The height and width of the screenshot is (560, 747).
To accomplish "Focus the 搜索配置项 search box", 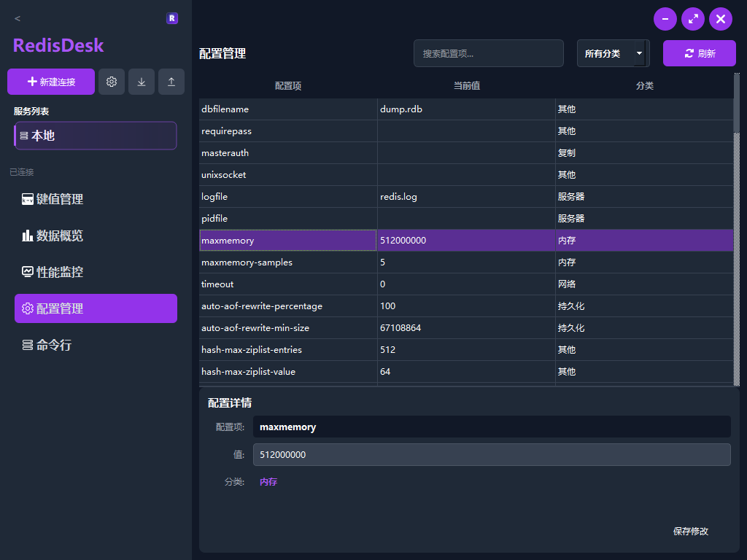I will pyautogui.click(x=488, y=53).
